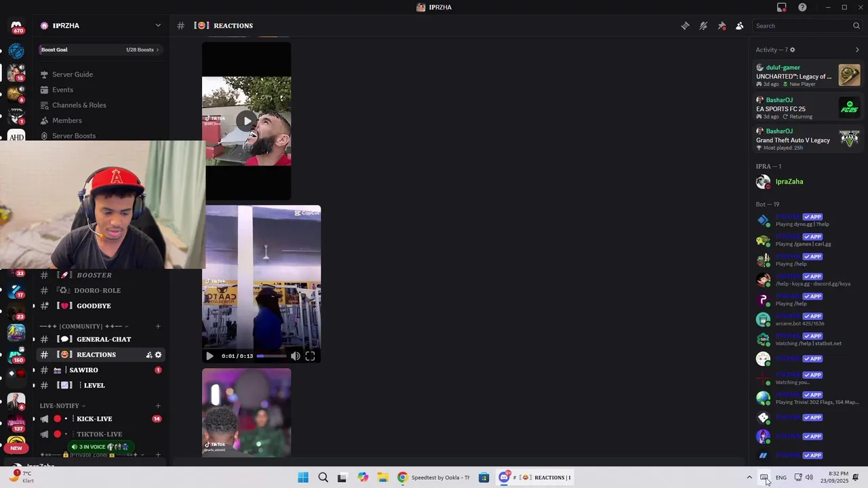Open Microsoft Store taskbar icon

click(x=484, y=478)
